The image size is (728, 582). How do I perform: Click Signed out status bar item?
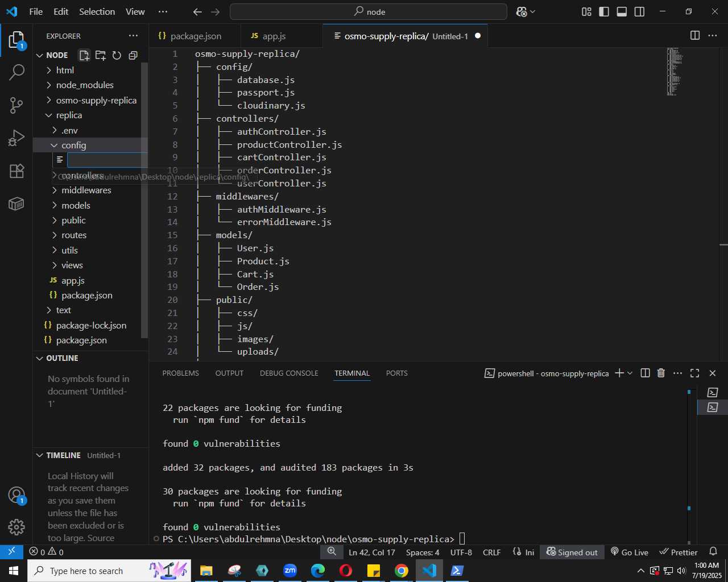[572, 552]
